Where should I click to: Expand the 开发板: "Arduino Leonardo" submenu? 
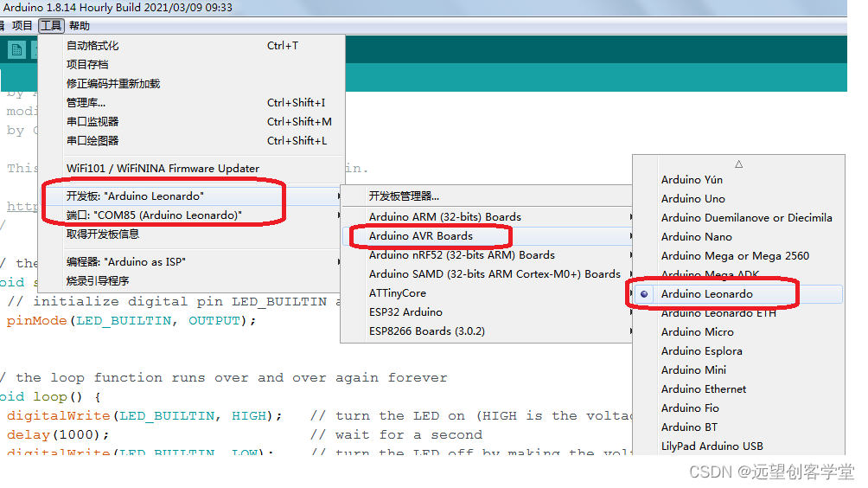coord(192,196)
